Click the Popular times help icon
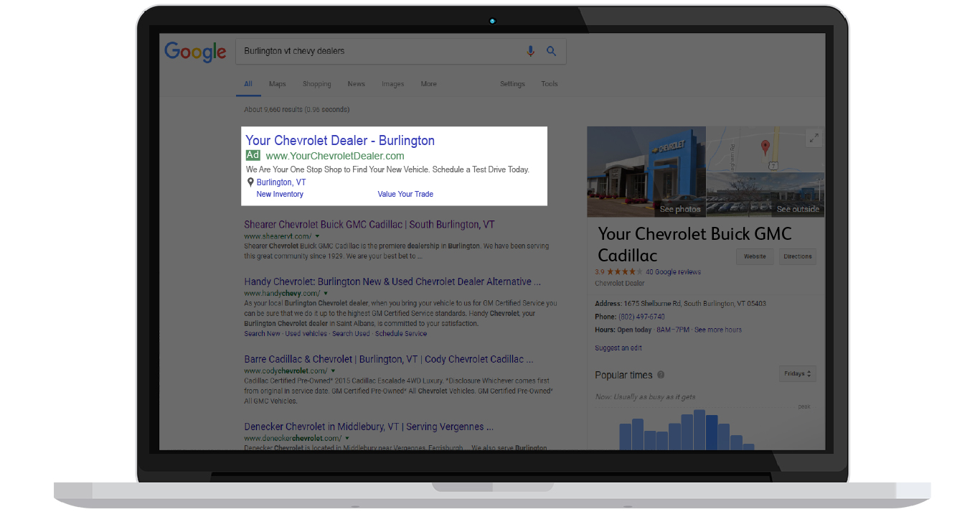 pos(661,375)
